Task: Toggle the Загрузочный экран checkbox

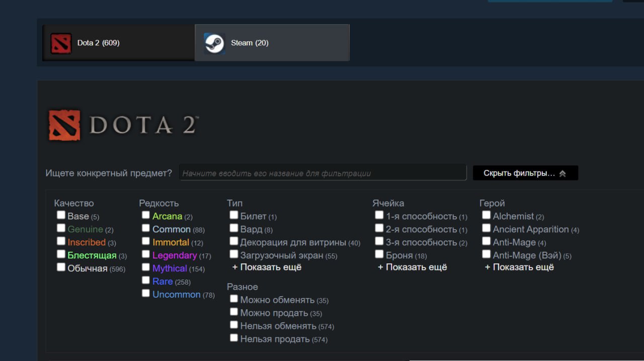Action: pos(233,254)
